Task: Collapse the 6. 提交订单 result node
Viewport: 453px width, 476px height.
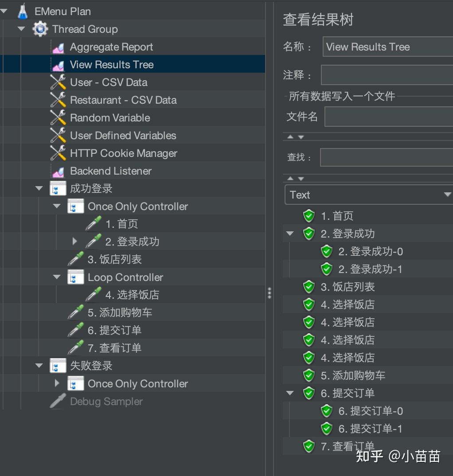Action: (290, 393)
